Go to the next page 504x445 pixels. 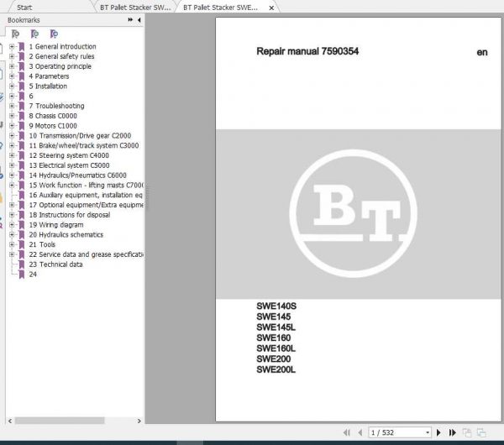pos(438,432)
